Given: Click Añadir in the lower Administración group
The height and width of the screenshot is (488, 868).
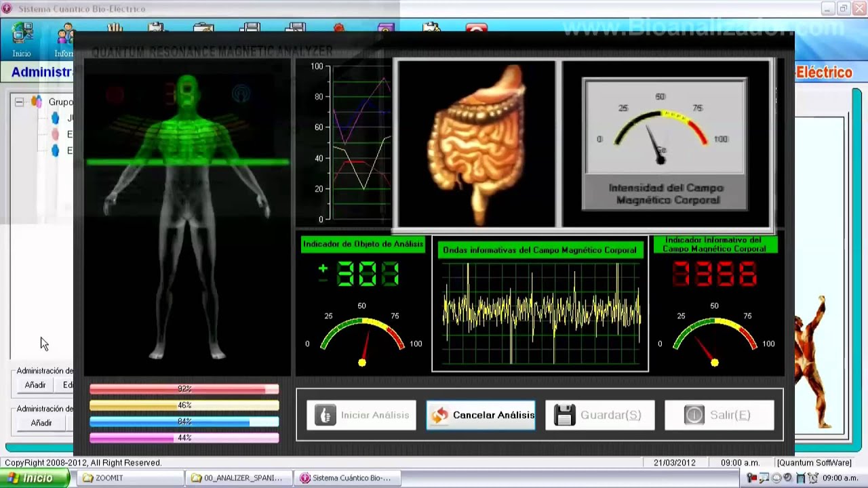Looking at the screenshot, I should point(41,423).
